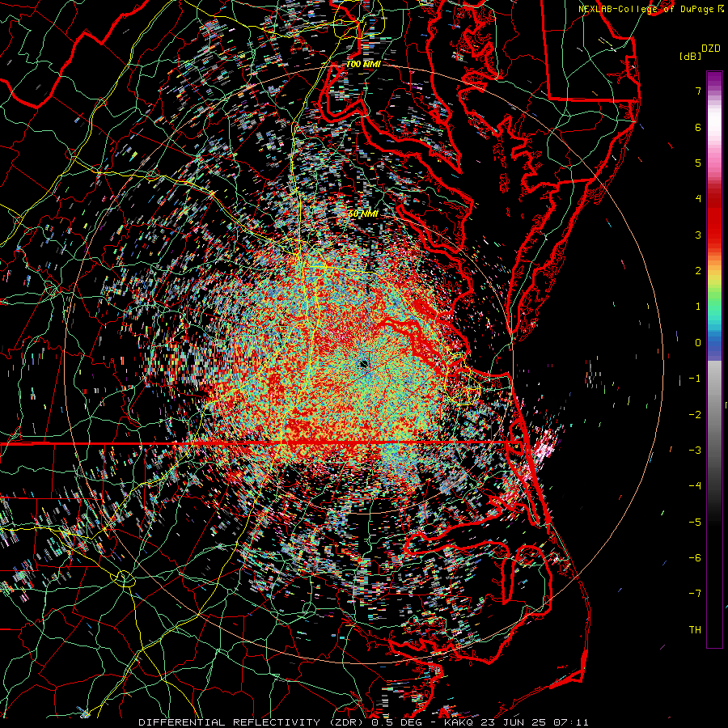Click the 6 value on color scale
Viewport: 728px width, 728px height.
tap(698, 127)
